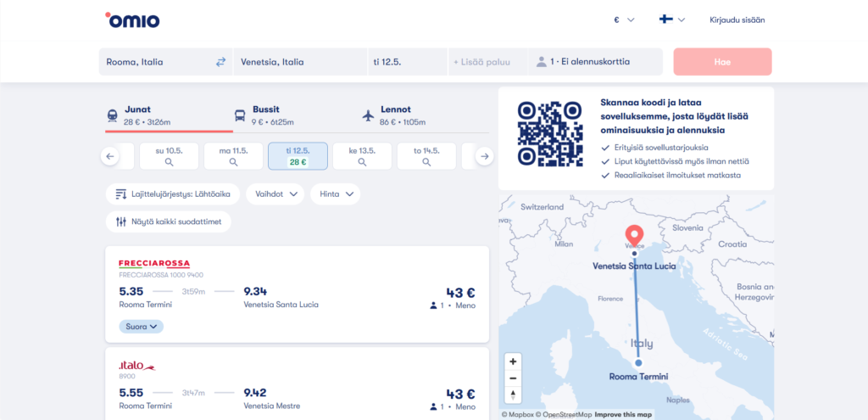Show all filters via Näytä kaikki suodattimet
The height and width of the screenshot is (420, 868).
point(168,221)
